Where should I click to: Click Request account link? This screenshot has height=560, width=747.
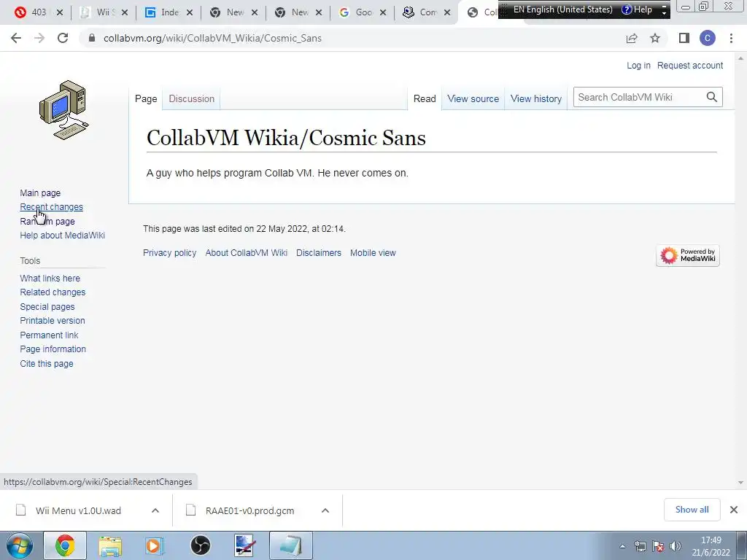pyautogui.click(x=690, y=65)
